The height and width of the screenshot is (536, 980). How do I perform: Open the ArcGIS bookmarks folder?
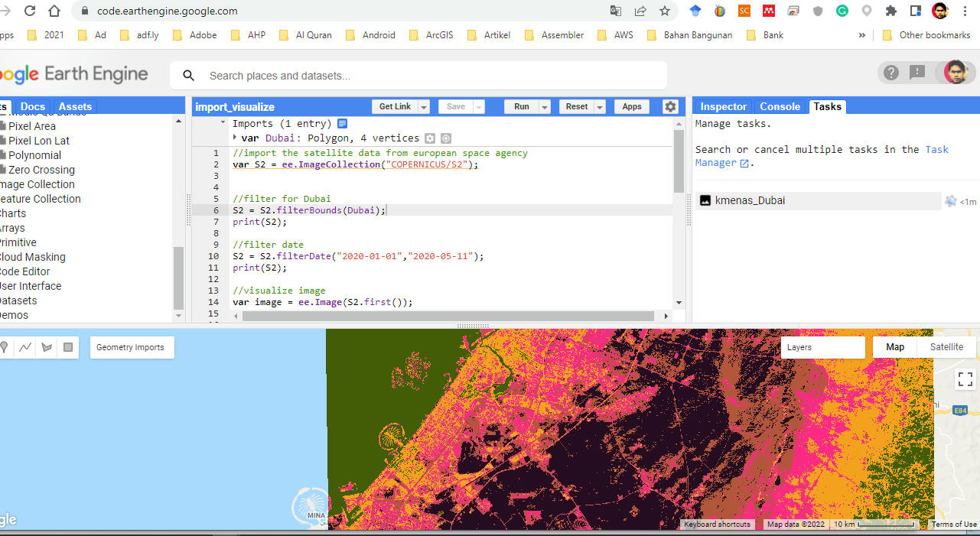(431, 35)
